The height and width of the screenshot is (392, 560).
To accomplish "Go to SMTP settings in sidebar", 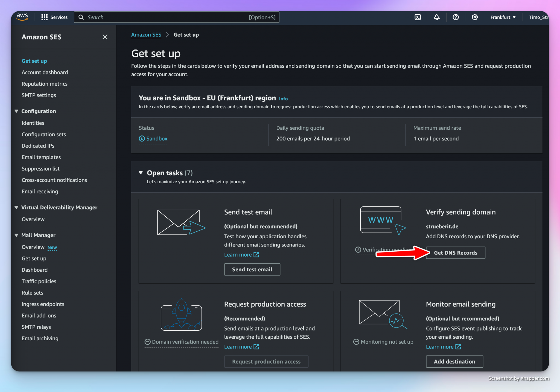I will tap(39, 95).
